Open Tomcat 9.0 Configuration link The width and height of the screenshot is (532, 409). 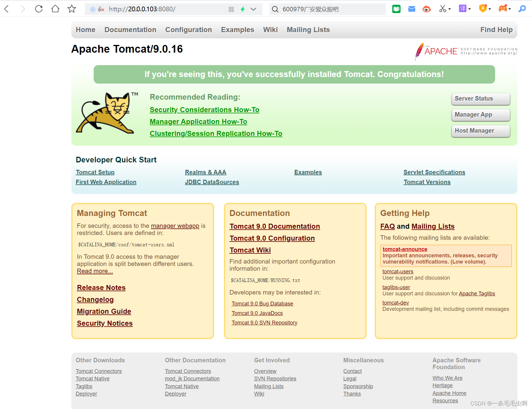[x=272, y=238]
